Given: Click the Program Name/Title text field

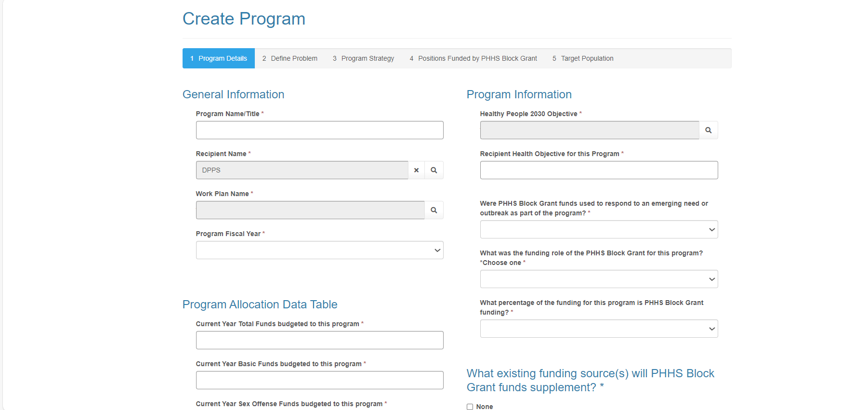Looking at the screenshot, I should (x=319, y=130).
